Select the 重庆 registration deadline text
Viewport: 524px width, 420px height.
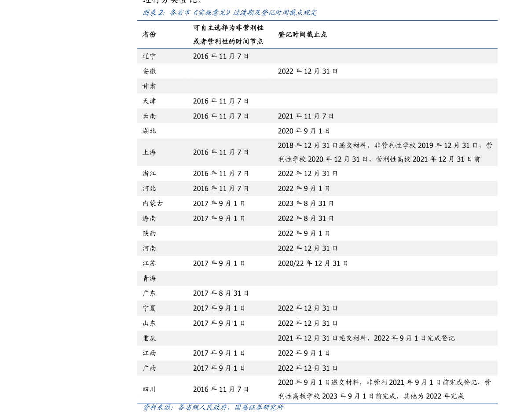point(366,338)
